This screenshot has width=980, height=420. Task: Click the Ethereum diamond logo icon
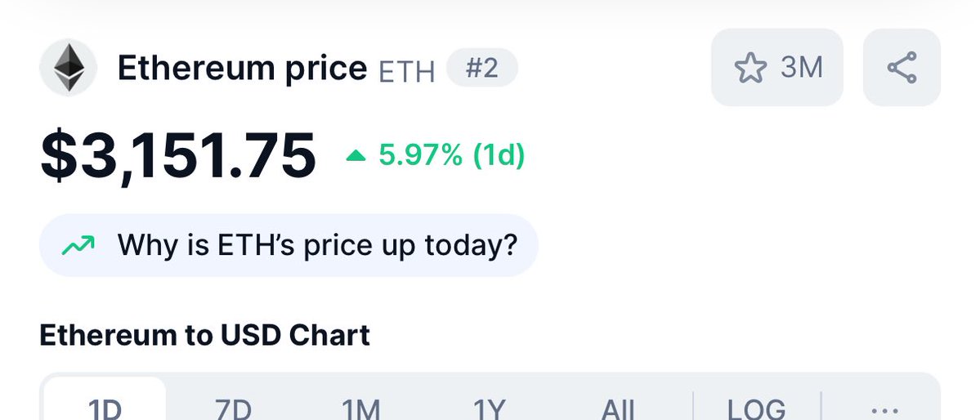pos(68,68)
